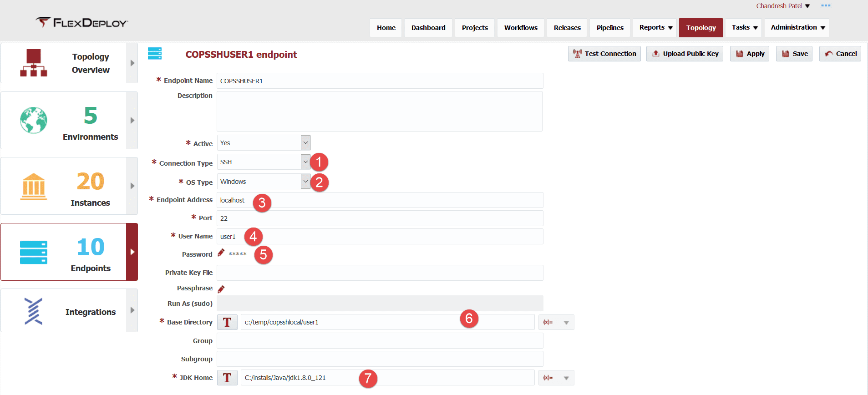Click the FlexDeploy logo
868x395 pixels.
point(82,22)
